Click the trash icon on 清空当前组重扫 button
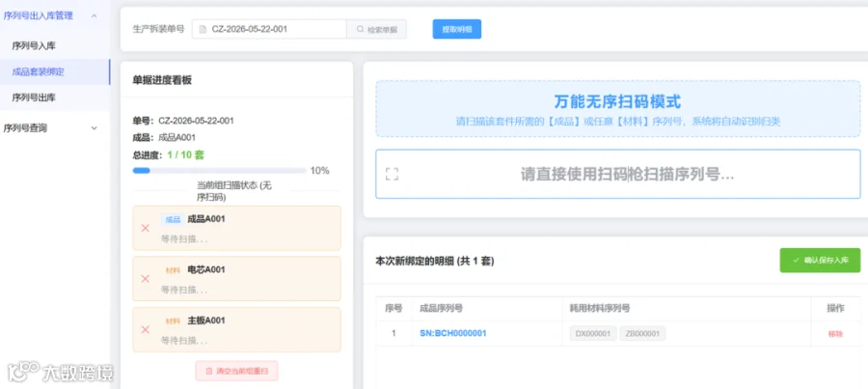The height and width of the screenshot is (389, 868). click(208, 372)
